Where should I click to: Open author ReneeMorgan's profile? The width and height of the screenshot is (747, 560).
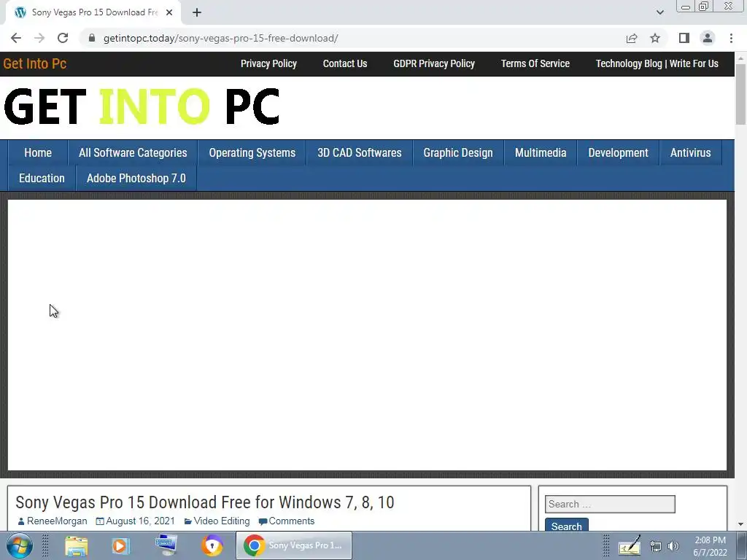pos(57,521)
